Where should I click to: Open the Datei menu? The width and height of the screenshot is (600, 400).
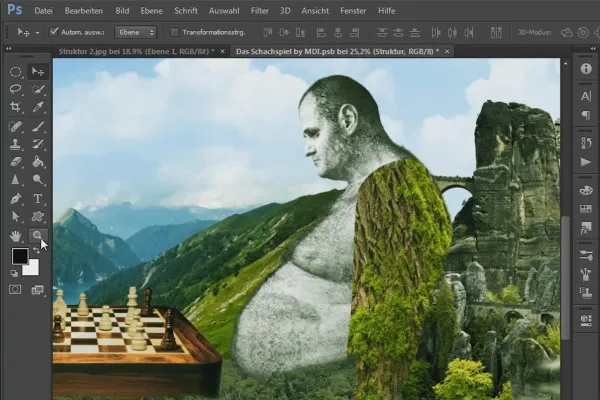[x=43, y=11]
